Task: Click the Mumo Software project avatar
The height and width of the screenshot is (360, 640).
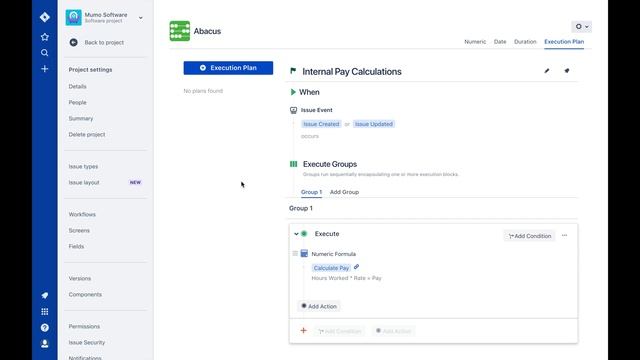Action: 73,18
